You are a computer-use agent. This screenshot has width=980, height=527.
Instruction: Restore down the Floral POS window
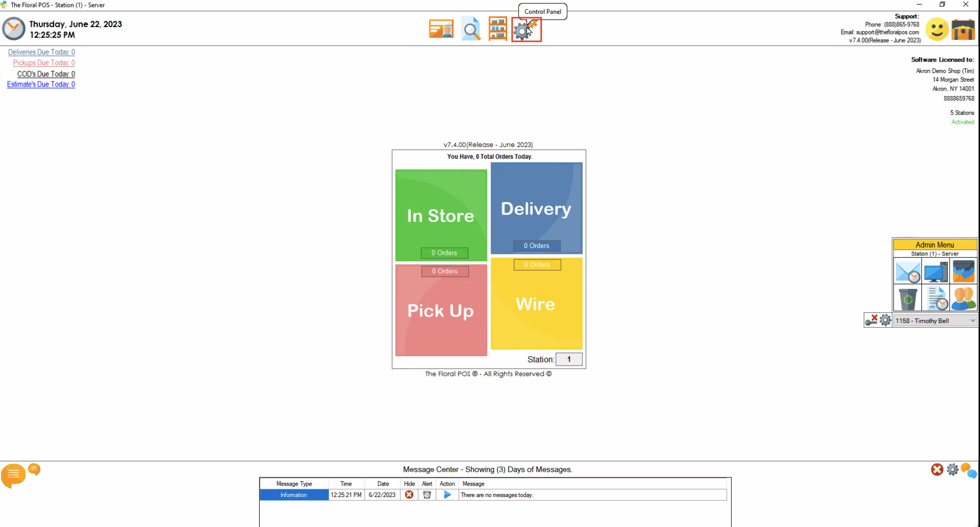[942, 4]
